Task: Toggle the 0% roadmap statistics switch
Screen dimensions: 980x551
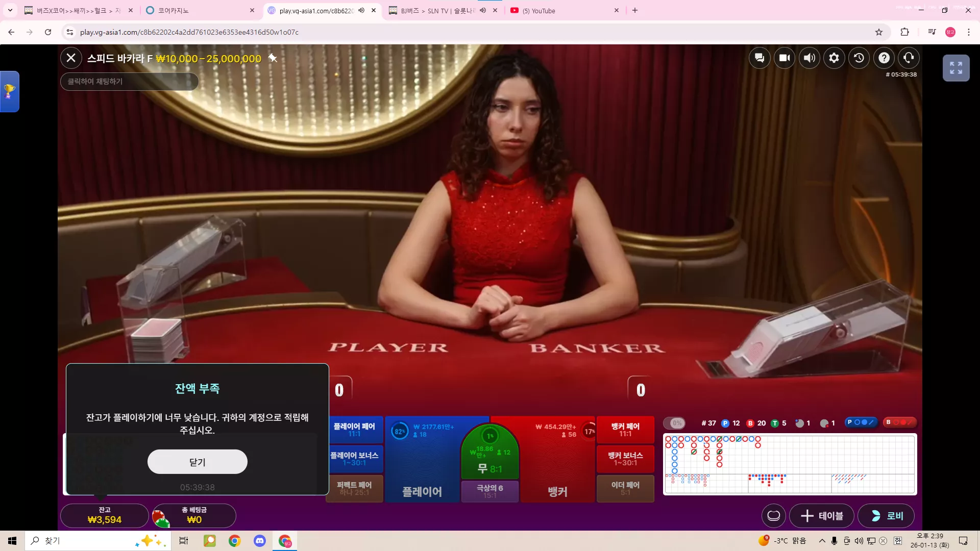Action: tap(674, 423)
